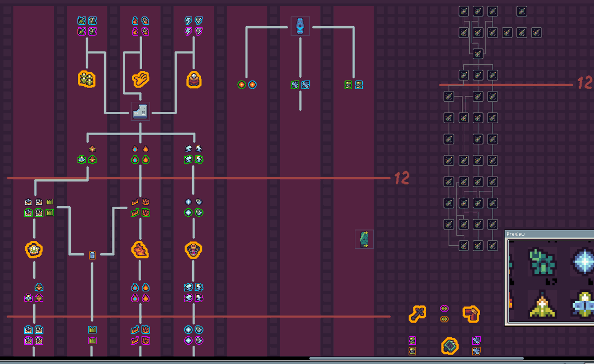
Task: Click the red level 12 marker line on the left
Action: click(x=198, y=178)
